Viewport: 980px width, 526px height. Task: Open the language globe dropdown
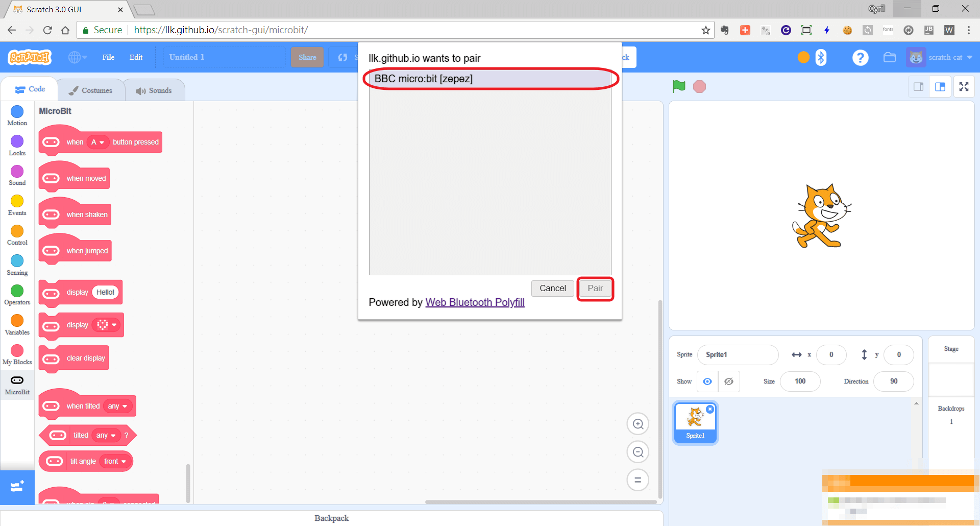(78, 57)
